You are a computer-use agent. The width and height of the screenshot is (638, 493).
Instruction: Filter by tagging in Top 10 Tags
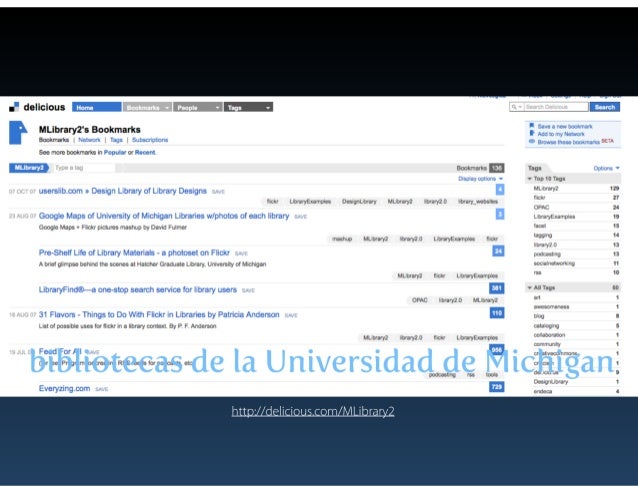[x=543, y=235]
